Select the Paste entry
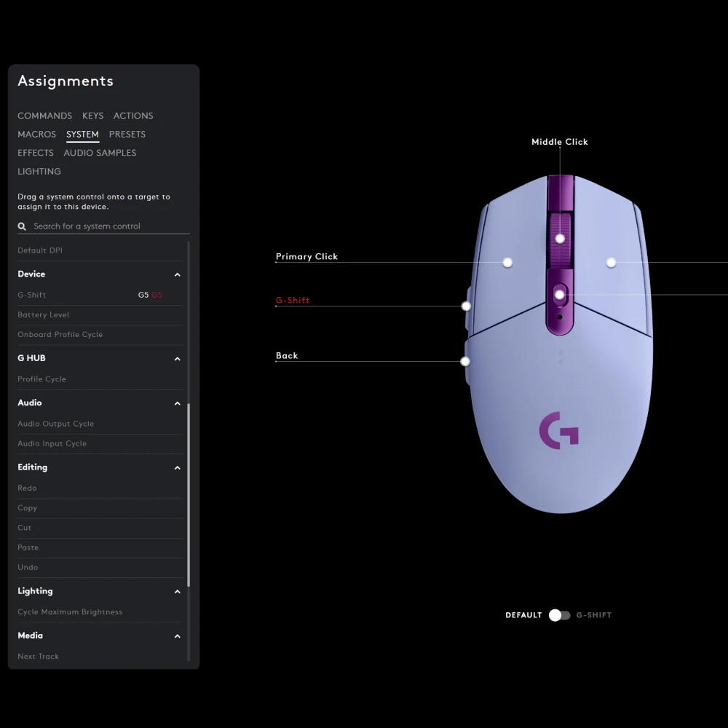 100,547
